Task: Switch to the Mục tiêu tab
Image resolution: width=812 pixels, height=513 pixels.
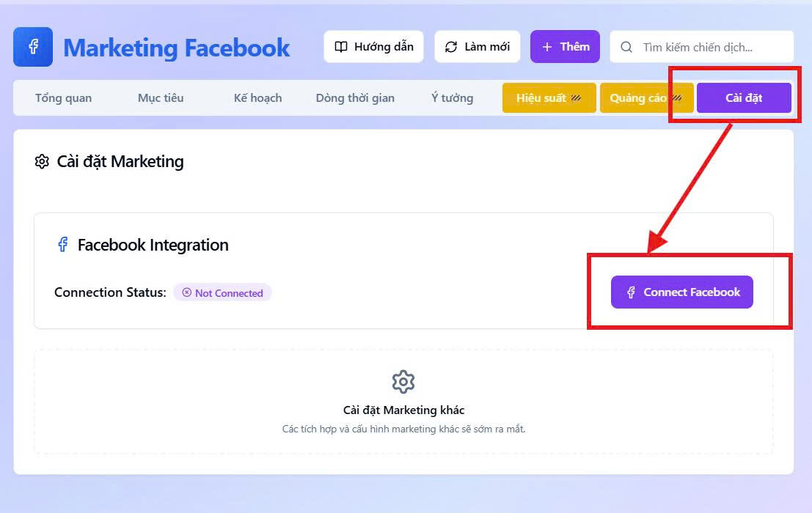Action: (x=161, y=97)
